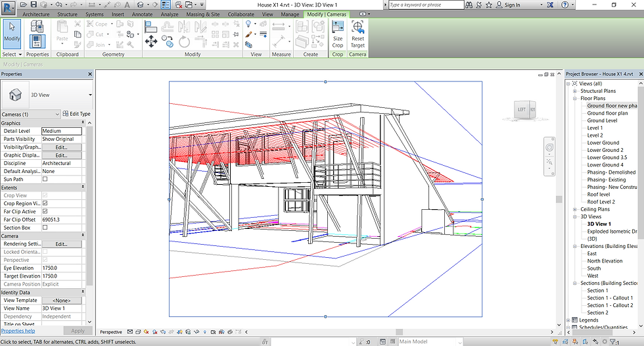
Task: Click Edit Type button
Action: [x=76, y=114]
